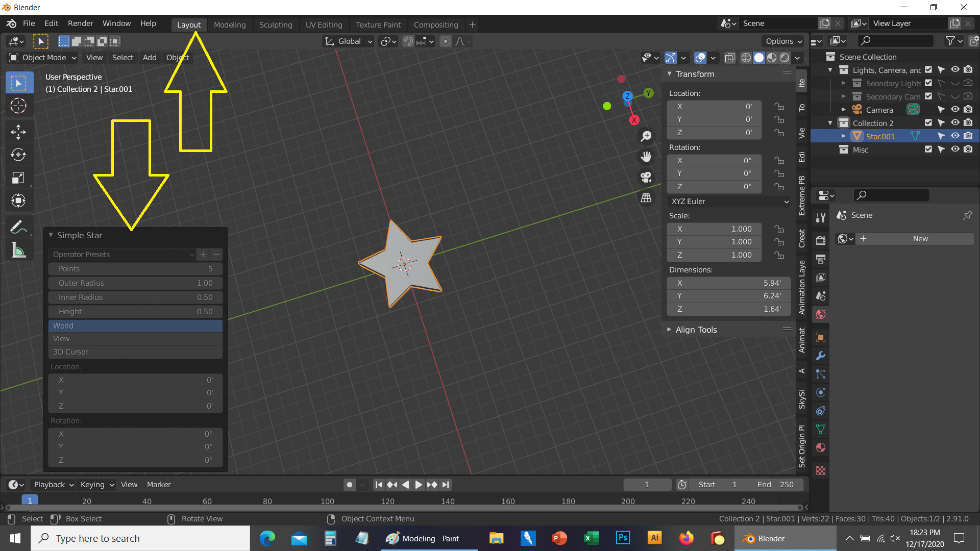The image size is (980, 551).
Task: Open the Render menu
Action: point(80,23)
